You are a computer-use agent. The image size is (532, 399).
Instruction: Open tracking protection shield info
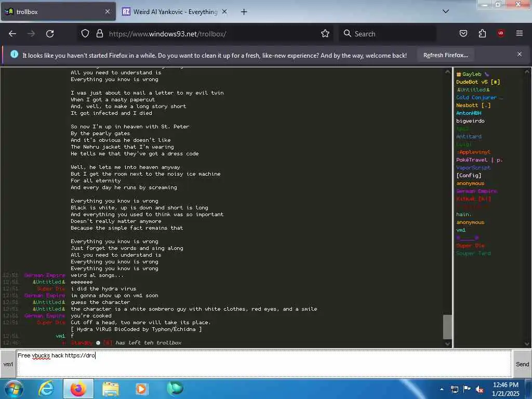[85, 33]
